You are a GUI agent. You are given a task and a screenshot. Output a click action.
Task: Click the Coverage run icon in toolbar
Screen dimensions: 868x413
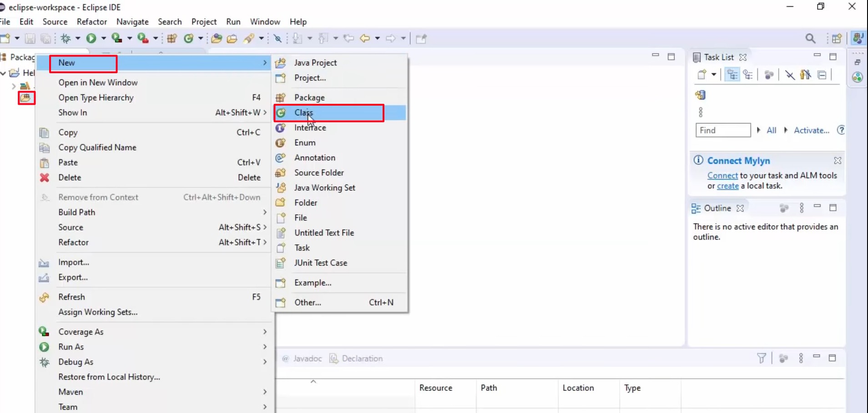pyautogui.click(x=117, y=38)
